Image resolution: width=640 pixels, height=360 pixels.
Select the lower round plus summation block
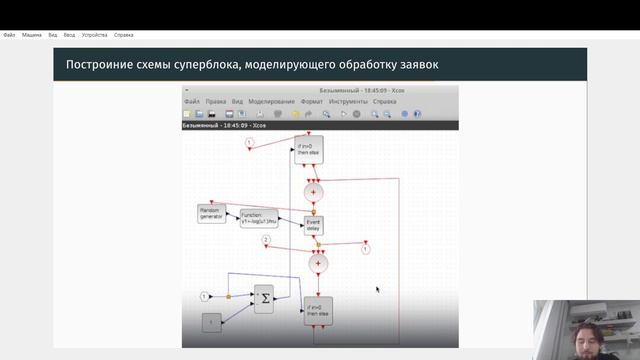coord(318,264)
